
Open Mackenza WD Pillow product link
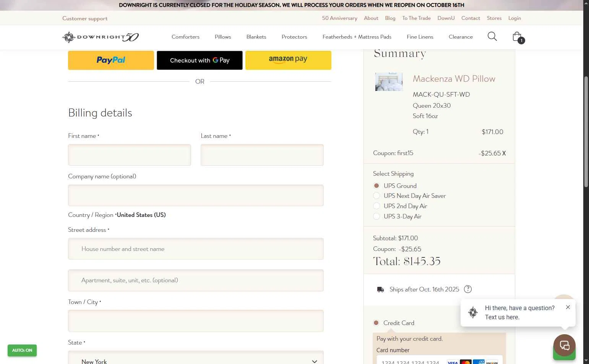(454, 79)
